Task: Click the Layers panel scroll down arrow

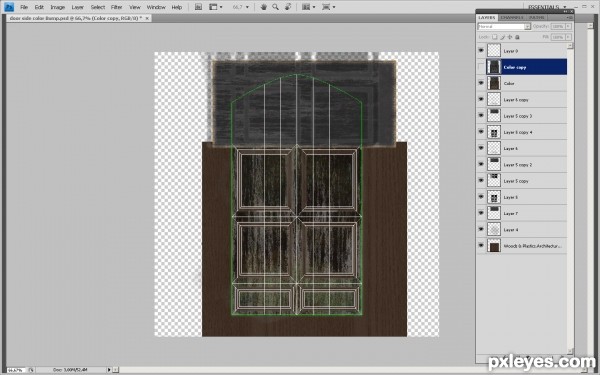Action: click(570, 351)
